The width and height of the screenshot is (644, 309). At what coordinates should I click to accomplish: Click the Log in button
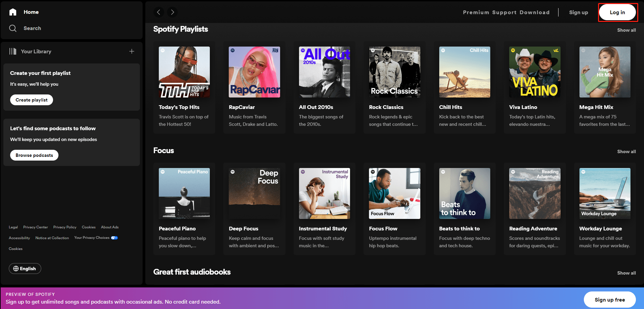(617, 12)
